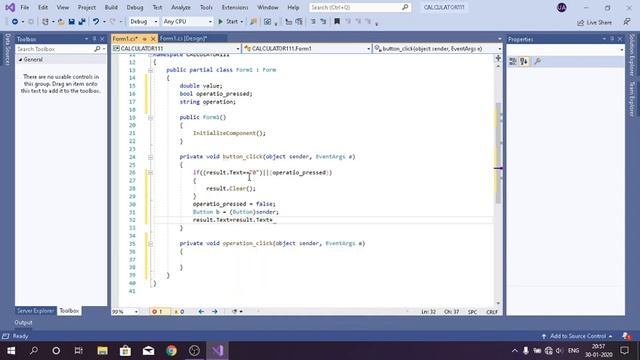The image size is (640, 360).
Task: Open Microsoft Store from the taskbar
Action: click(125, 351)
